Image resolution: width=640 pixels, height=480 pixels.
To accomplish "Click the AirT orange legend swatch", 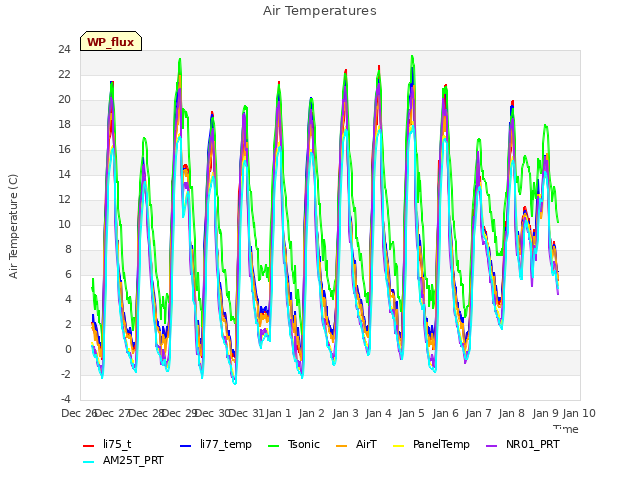I will [342, 446].
